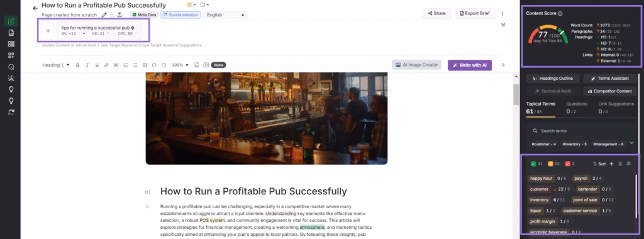
Task: Switch to the Questions tab
Action: click(577, 108)
